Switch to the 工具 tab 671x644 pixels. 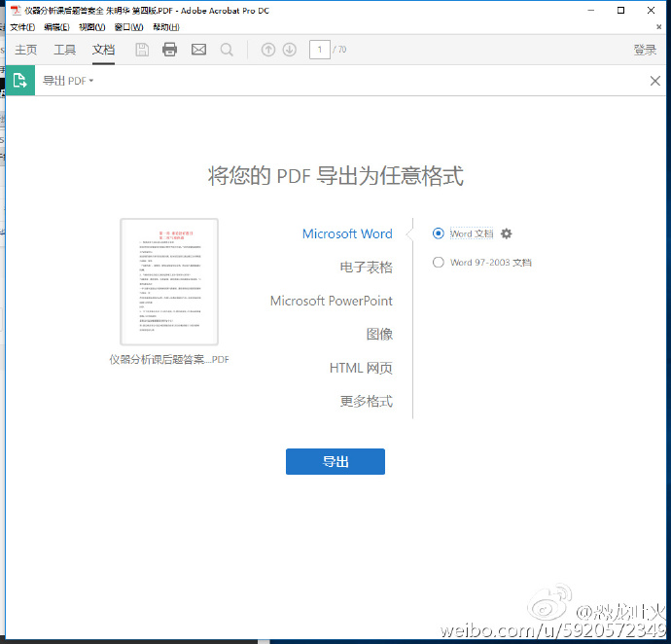(64, 50)
